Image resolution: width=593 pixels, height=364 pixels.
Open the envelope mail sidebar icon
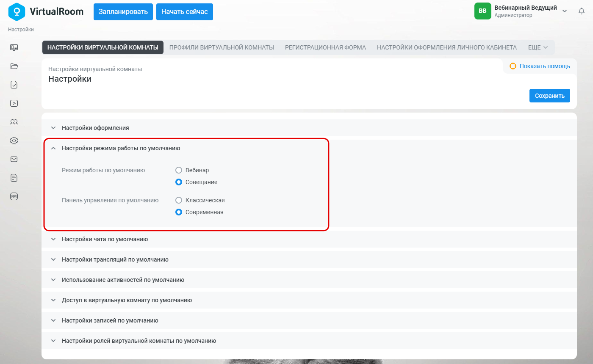14,159
